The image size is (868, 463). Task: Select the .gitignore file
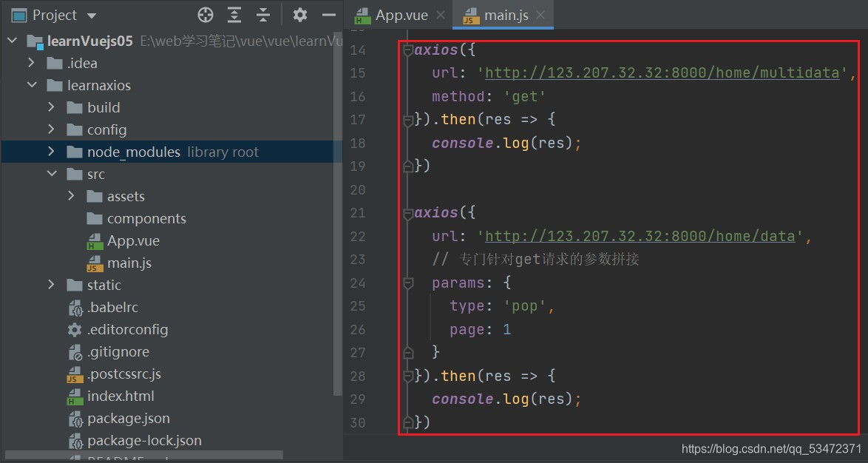point(118,351)
